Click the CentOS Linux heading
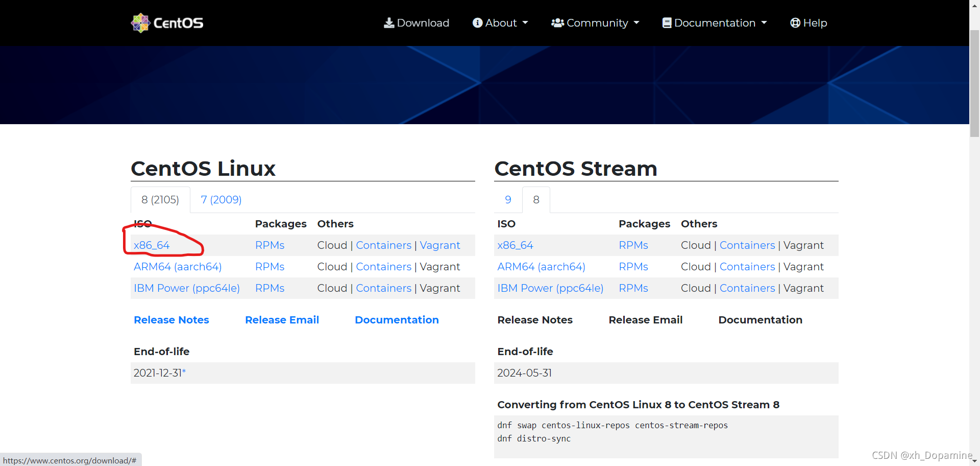Screen dimensions: 980x466 (203, 169)
